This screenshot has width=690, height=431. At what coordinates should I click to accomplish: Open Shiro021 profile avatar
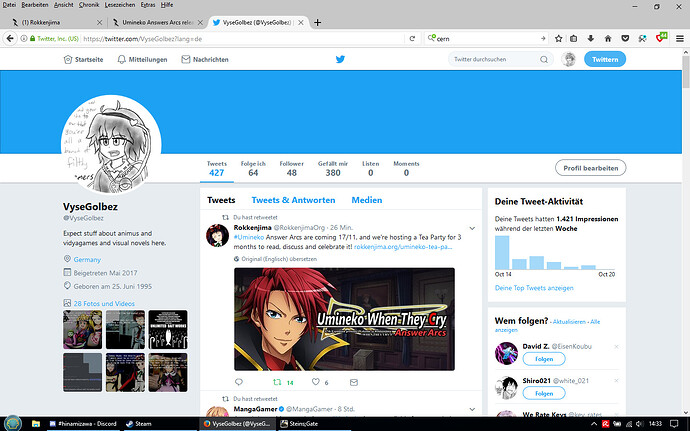(x=506, y=388)
